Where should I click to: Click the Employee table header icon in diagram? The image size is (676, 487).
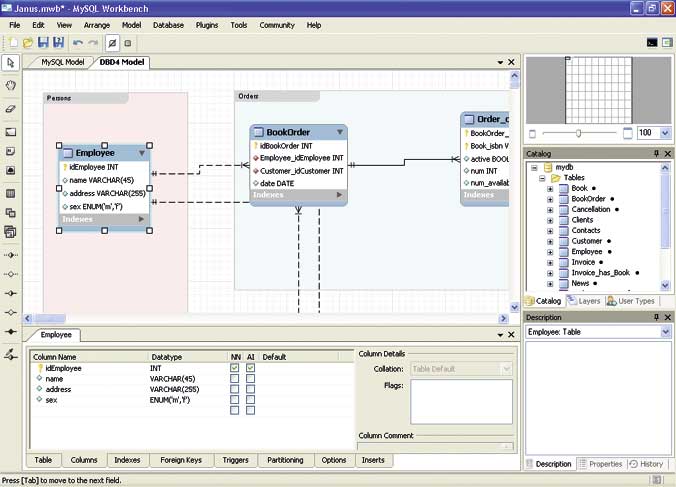(68, 153)
